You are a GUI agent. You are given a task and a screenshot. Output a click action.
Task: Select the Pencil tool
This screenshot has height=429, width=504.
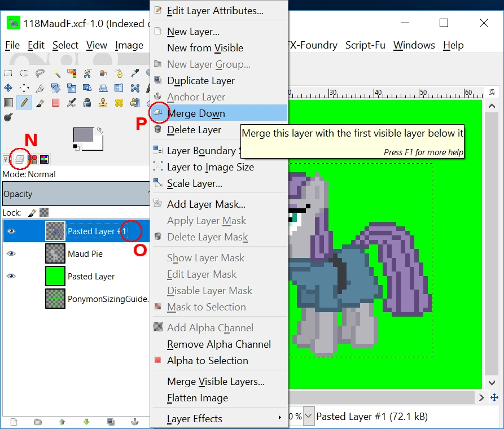[x=24, y=103]
